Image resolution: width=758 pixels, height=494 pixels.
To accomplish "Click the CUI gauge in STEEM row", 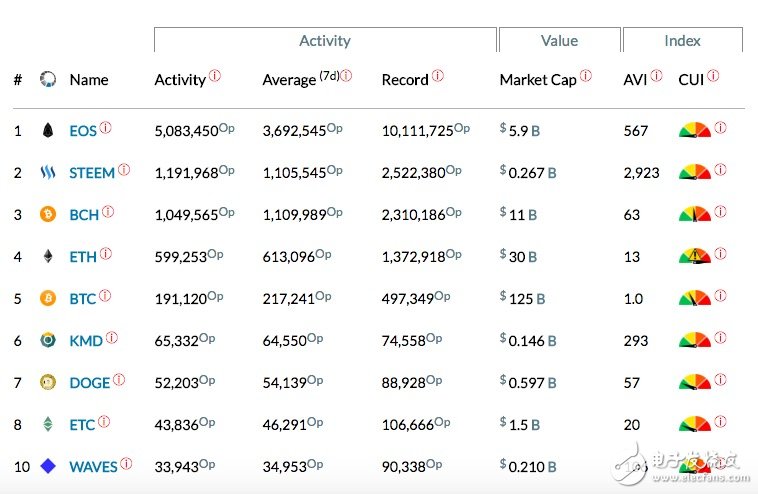I will pyautogui.click(x=695, y=172).
